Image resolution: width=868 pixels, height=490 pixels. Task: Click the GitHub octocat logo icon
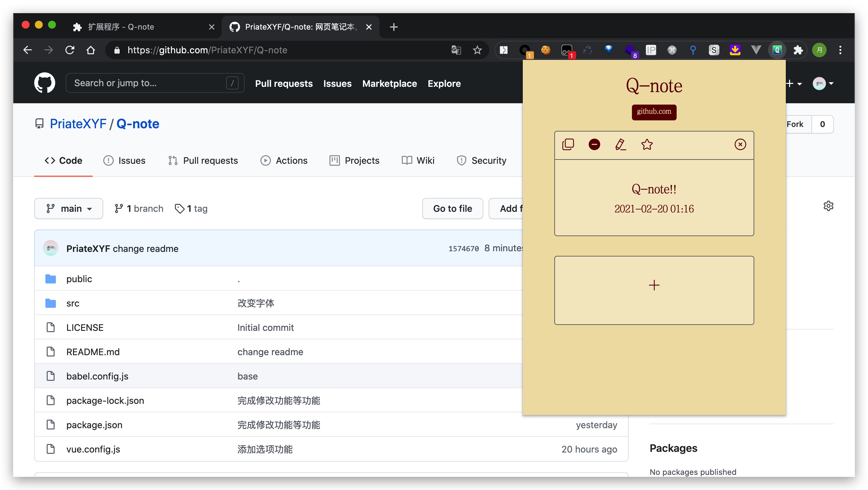45,83
